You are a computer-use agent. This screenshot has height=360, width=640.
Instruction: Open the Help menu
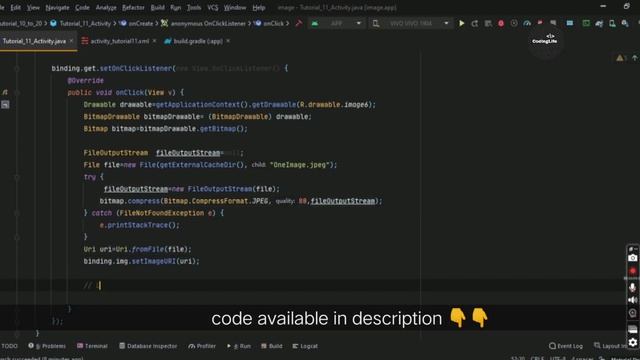point(258,7)
